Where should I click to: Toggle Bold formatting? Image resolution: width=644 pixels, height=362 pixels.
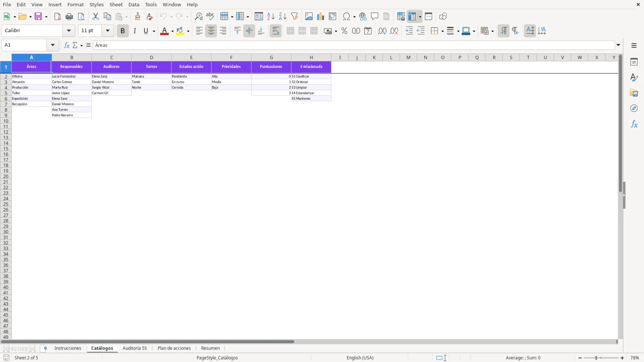[x=123, y=31]
